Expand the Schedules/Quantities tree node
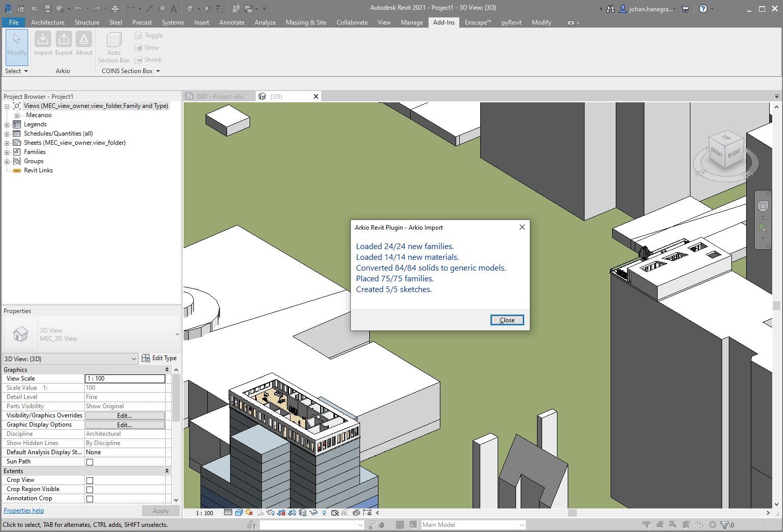The height and width of the screenshot is (532, 783). (x=7, y=134)
